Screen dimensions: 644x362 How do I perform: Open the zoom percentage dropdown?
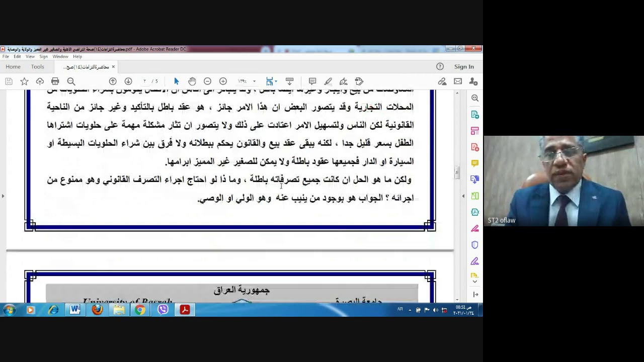[254, 81]
